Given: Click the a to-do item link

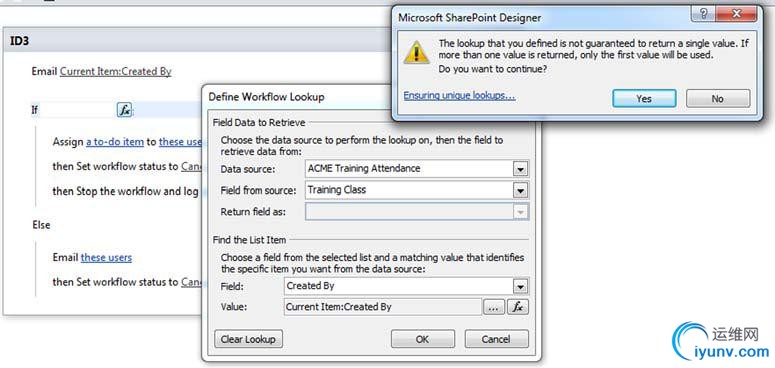Looking at the screenshot, I should tap(115, 142).
